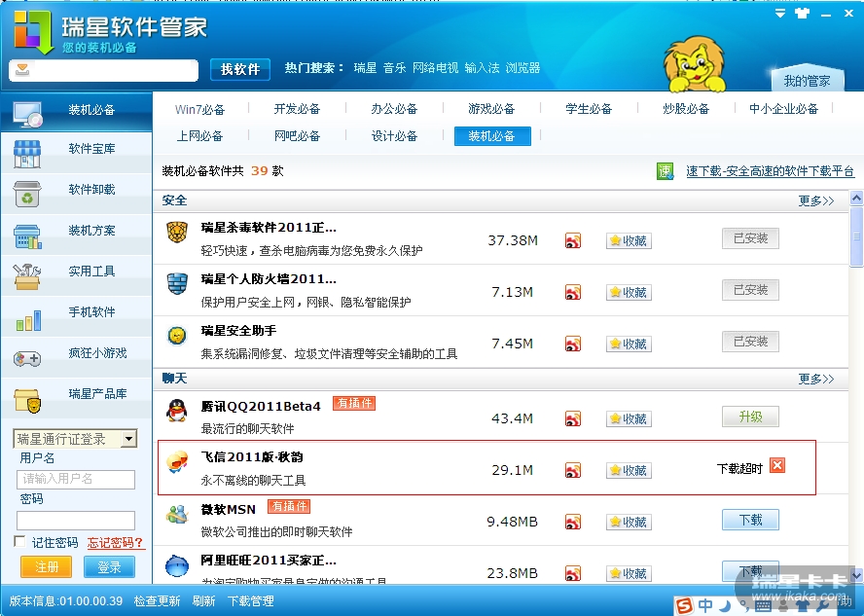The image size is (864, 616).
Task: Open 软件卸载 uninstall section
Action: pyautogui.click(x=76, y=193)
